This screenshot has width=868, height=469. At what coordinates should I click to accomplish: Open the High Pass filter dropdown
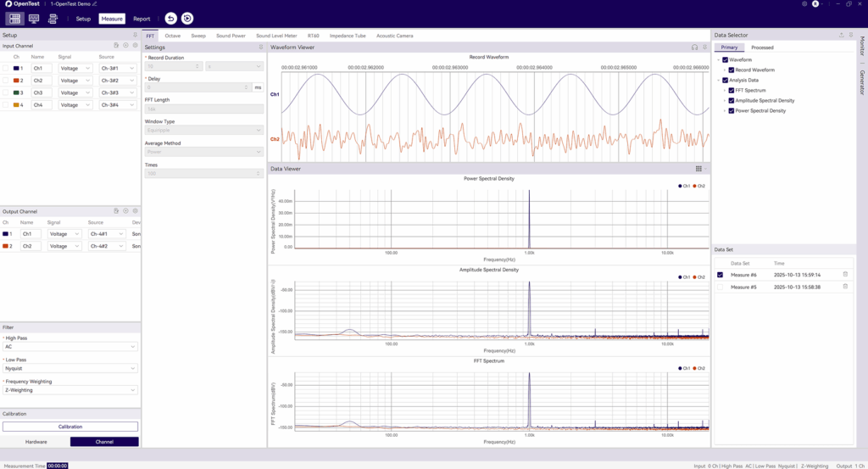click(x=70, y=347)
